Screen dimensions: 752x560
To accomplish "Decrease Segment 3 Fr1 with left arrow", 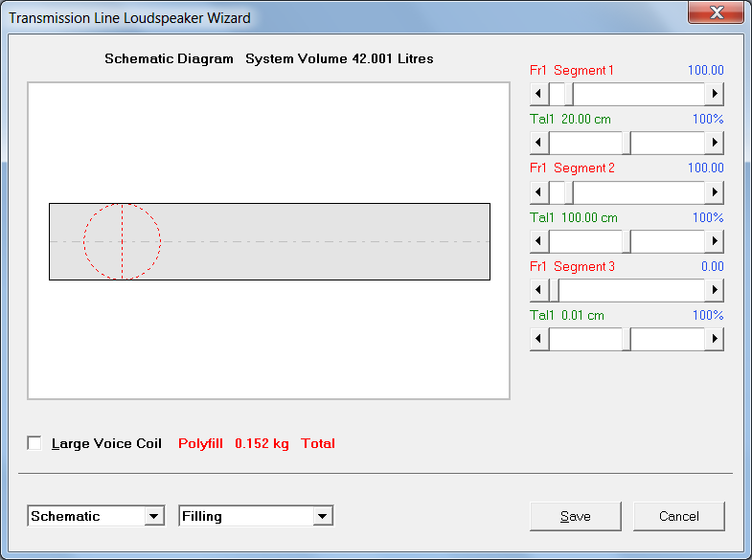I will [539, 290].
